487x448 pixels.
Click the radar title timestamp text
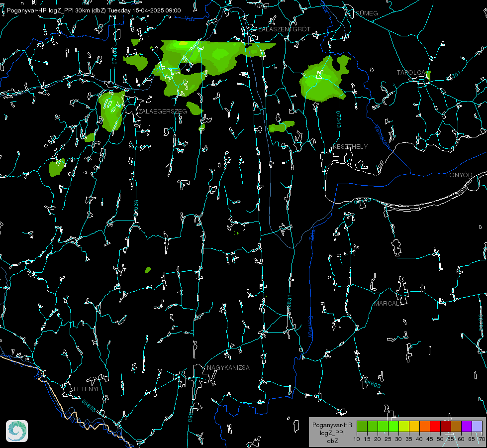point(94,10)
